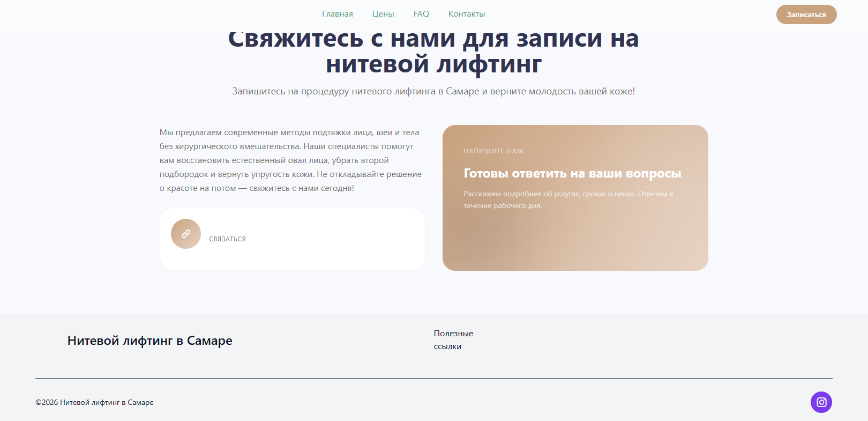The height and width of the screenshot is (421, 868).
Task: Open the Instagram icon in the footer
Action: pos(821,402)
